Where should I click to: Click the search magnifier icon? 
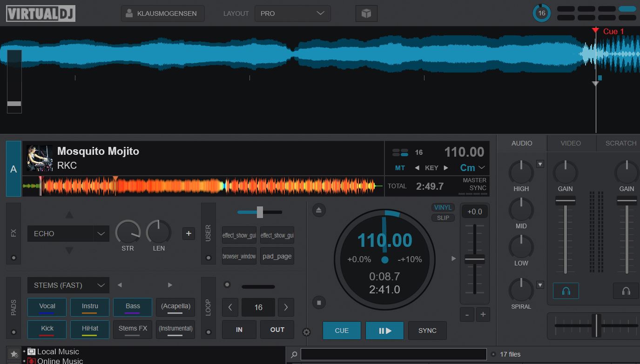coord(294,355)
